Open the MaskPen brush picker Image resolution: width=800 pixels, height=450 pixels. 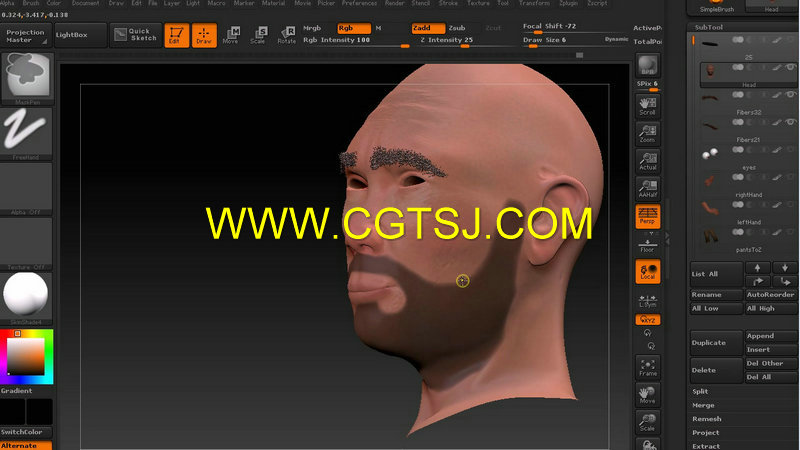(27, 79)
